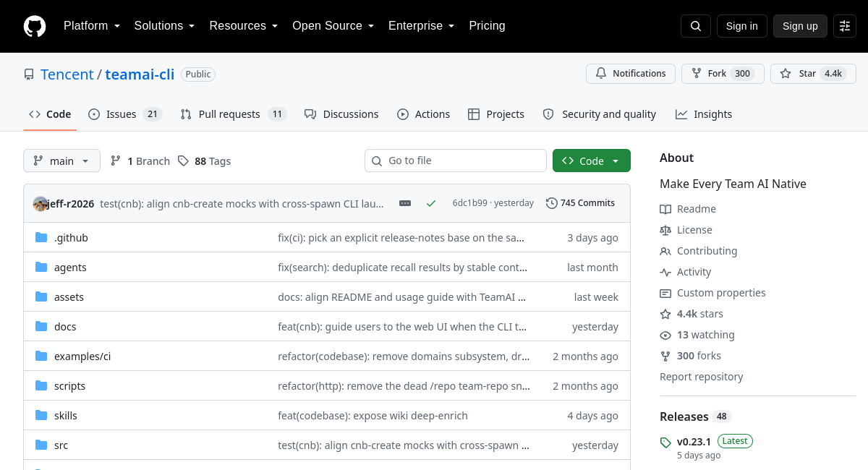Open the docs folder icon
868x470 pixels.
pos(41,327)
